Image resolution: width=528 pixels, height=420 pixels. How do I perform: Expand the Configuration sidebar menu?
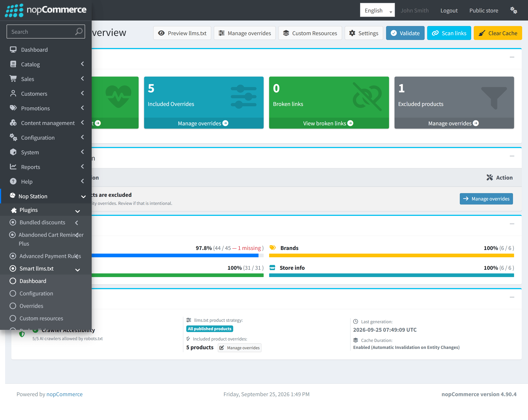pyautogui.click(x=46, y=138)
